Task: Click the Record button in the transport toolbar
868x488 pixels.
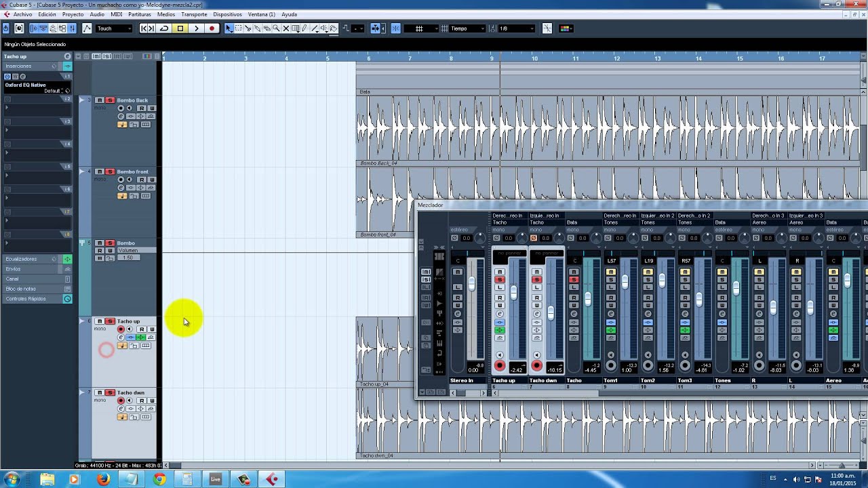Action: [212, 28]
